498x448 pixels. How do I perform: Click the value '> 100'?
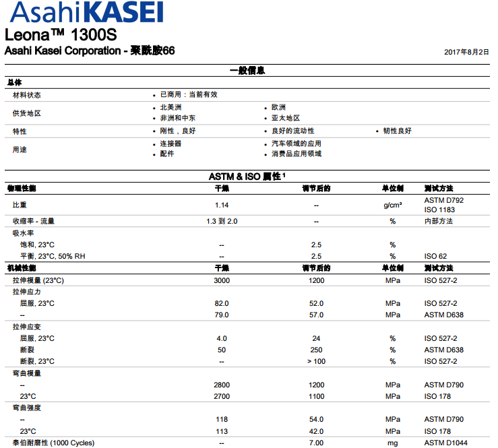(316, 361)
